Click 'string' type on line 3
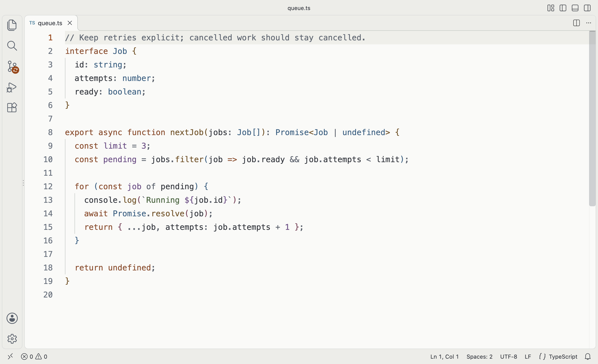The width and height of the screenshot is (598, 364). tap(108, 65)
